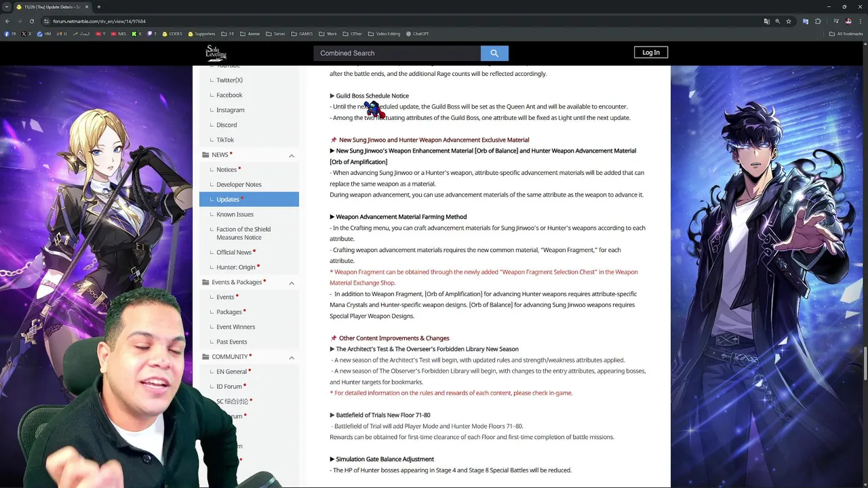Go back using the browser back arrow

(7, 21)
